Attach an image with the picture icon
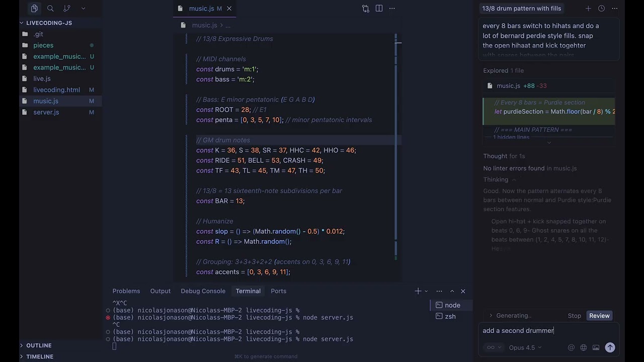Viewport: 644px width, 362px height. [596, 347]
